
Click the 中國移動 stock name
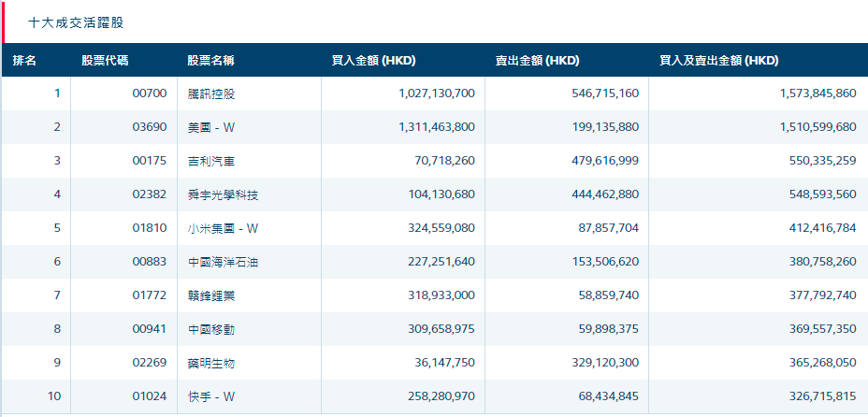click(211, 329)
